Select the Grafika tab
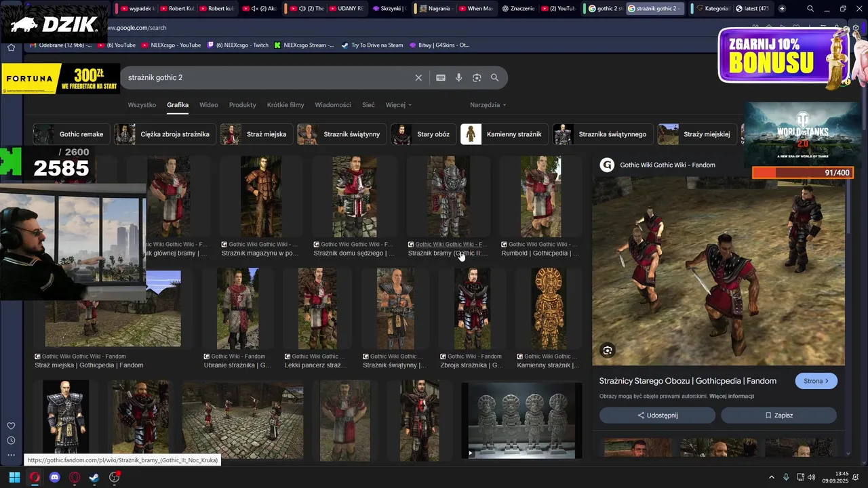The height and width of the screenshot is (488, 868). click(178, 105)
